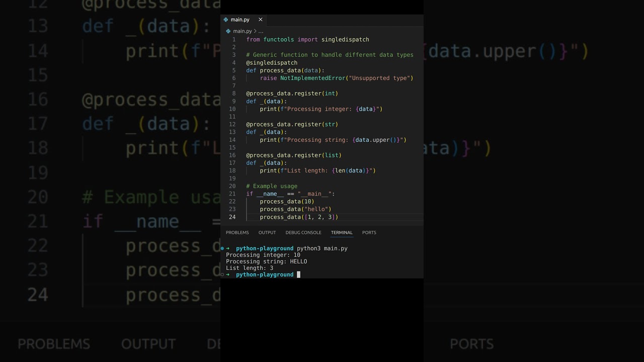Select the main.py editor tab
Viewport: 644px width, 362px height.
point(244,20)
